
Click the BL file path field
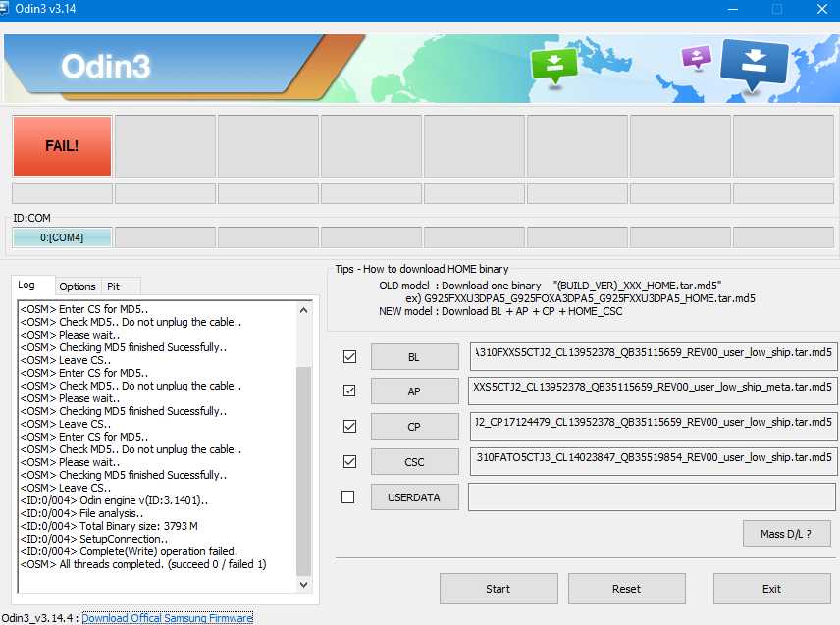pos(653,357)
